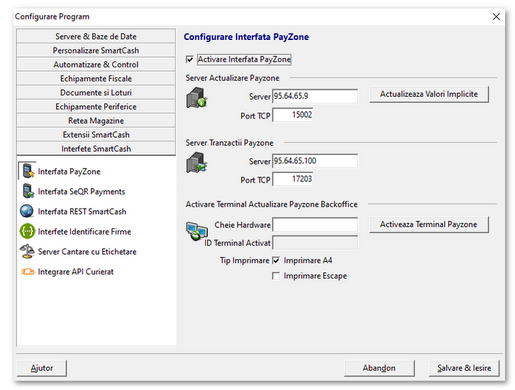The image size is (515, 390).
Task: Click the Cheie Hardware input field
Action: (x=315, y=224)
